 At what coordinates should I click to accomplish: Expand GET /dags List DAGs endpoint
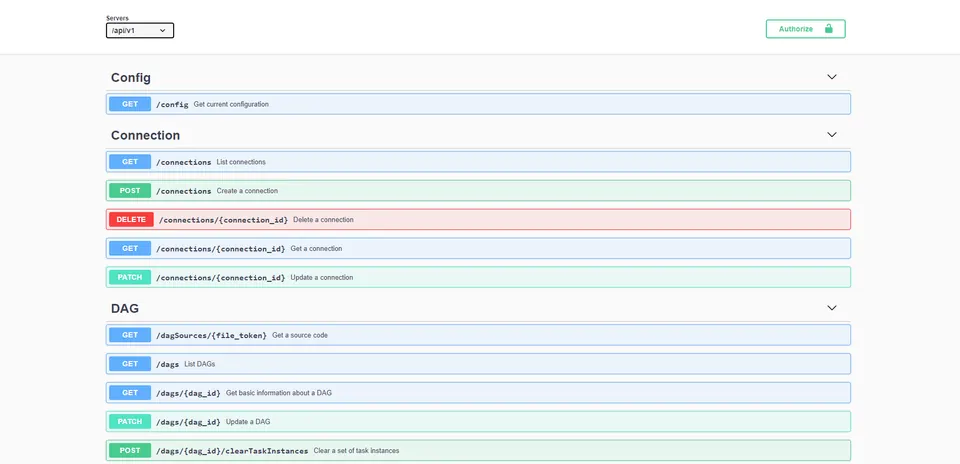coord(478,364)
